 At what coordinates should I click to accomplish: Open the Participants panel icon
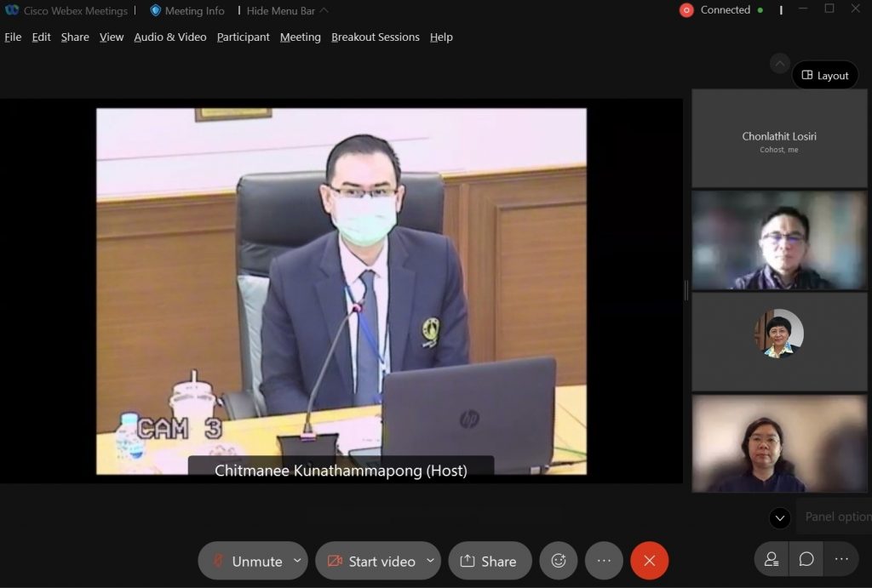click(772, 559)
